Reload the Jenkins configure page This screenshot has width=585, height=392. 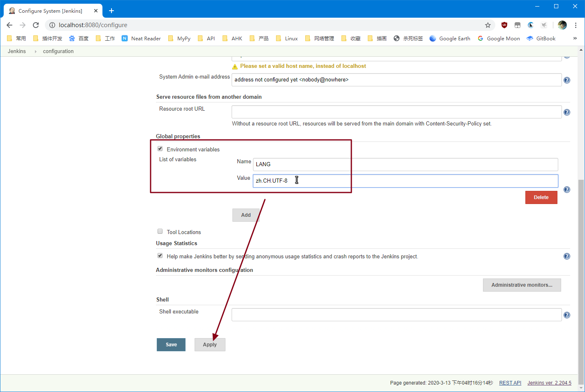pyautogui.click(x=36, y=25)
